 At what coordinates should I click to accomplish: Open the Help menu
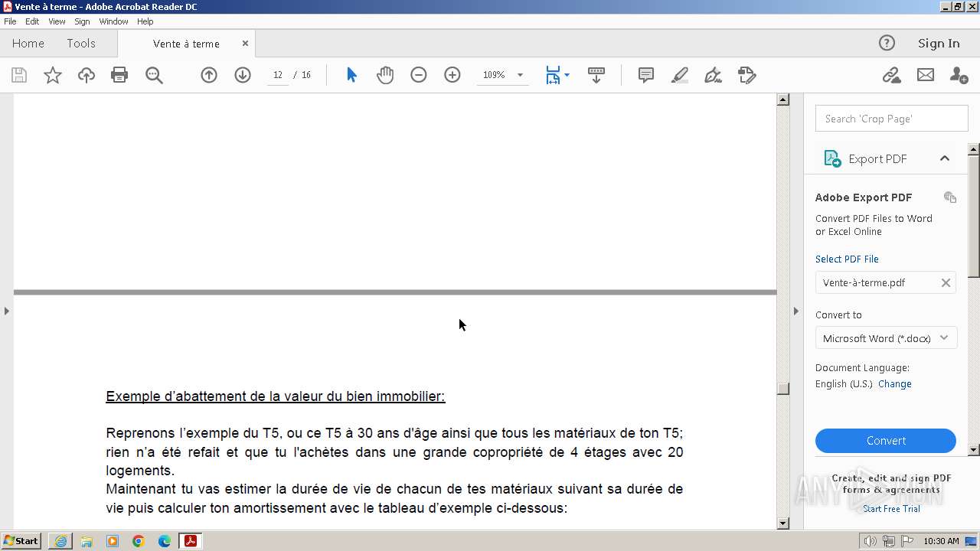click(x=145, y=21)
